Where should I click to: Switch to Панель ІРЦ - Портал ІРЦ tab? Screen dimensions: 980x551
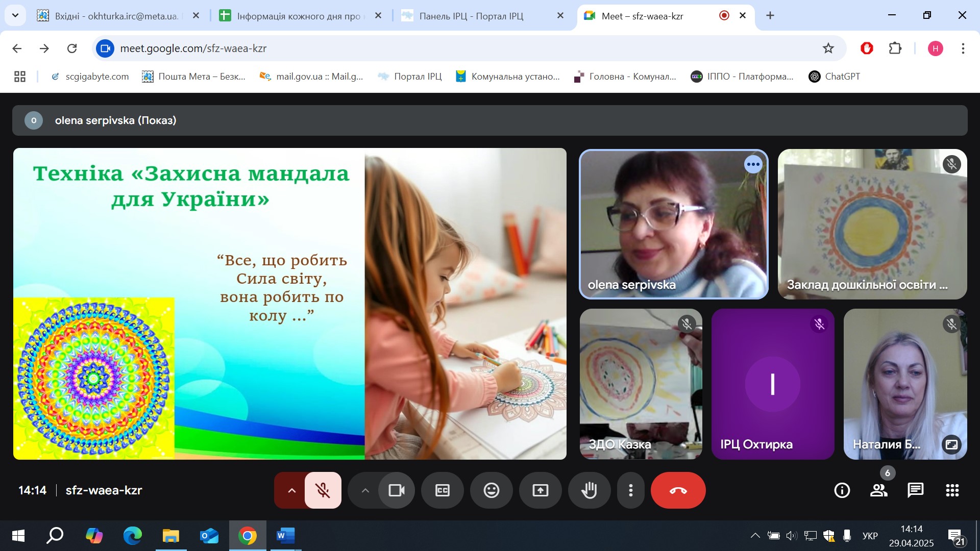[x=471, y=16]
